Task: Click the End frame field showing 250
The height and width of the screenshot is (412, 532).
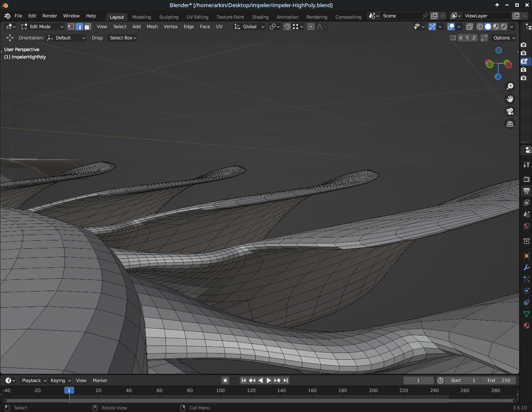Action: [x=499, y=380]
